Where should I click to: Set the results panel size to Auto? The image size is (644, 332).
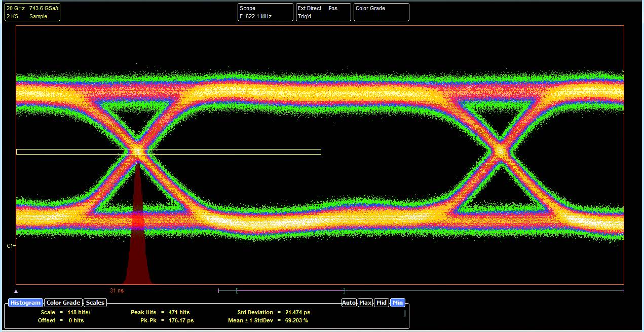point(349,303)
